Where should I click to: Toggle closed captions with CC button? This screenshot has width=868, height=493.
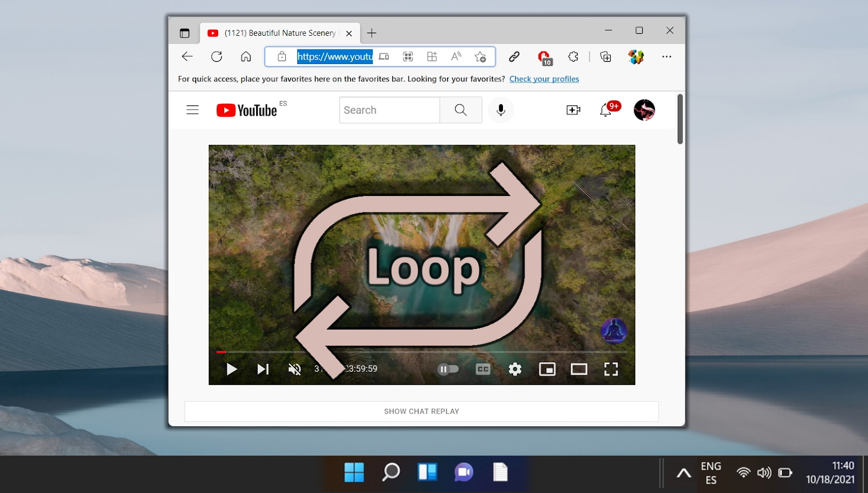coord(483,369)
